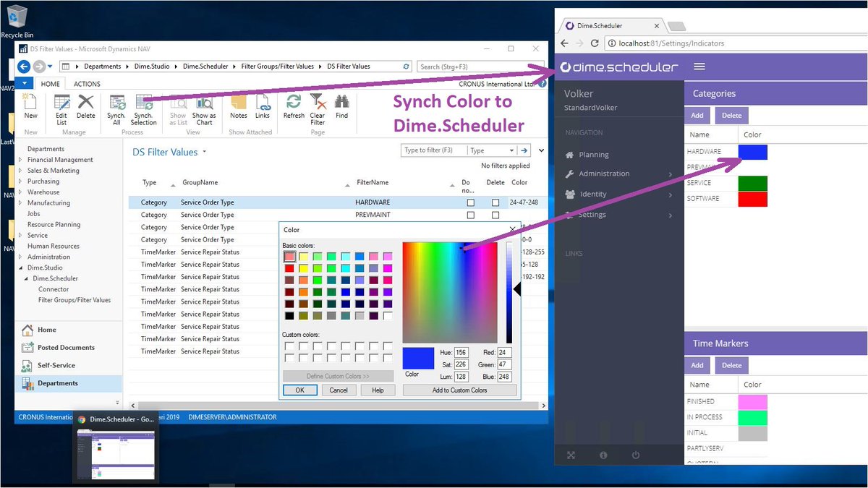This screenshot has width=868, height=488.
Task: Apply the filter with the arrow button
Action: [525, 150]
